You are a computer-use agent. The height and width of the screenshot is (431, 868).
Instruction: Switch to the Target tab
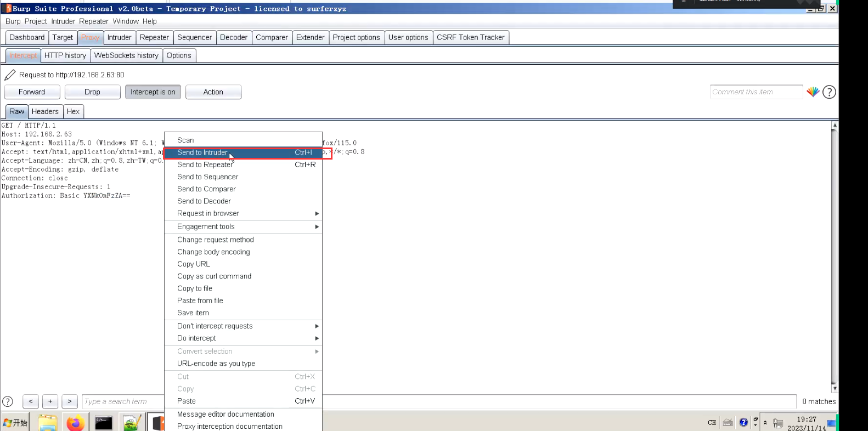[63, 37]
